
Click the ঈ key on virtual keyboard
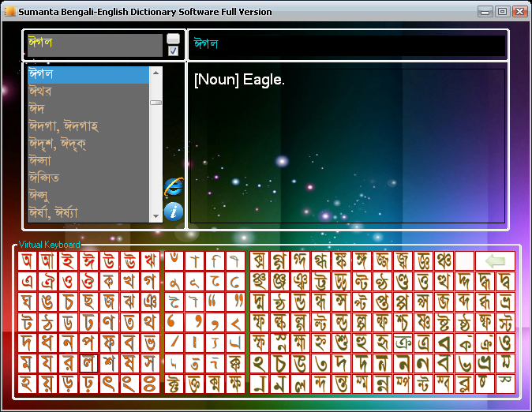[x=88, y=261]
